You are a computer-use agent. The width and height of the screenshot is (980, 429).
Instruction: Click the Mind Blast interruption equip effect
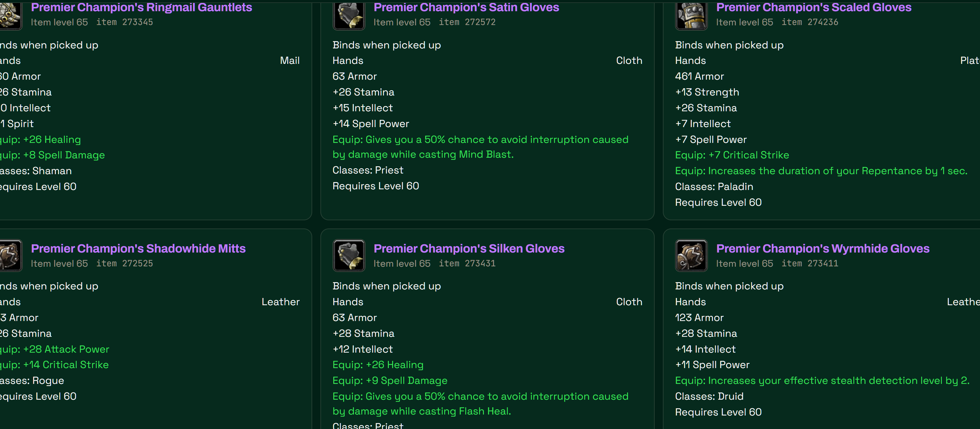pos(480,147)
